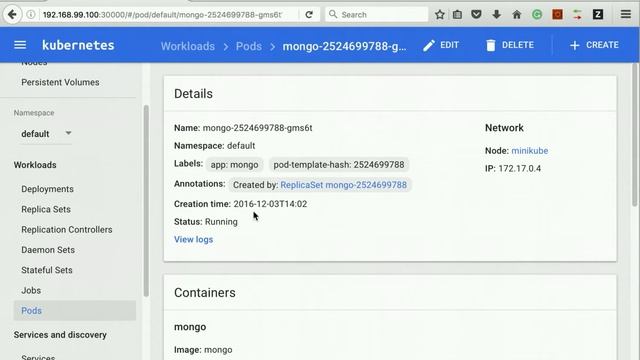
Task: Click the URL address bar
Action: click(163, 15)
